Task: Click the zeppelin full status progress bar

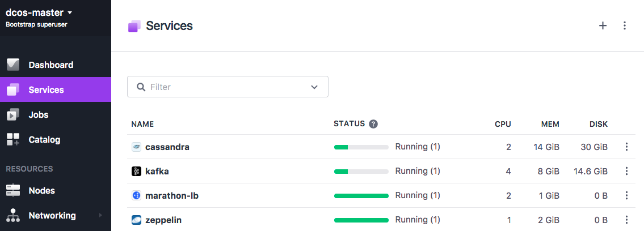Action: pos(361,221)
